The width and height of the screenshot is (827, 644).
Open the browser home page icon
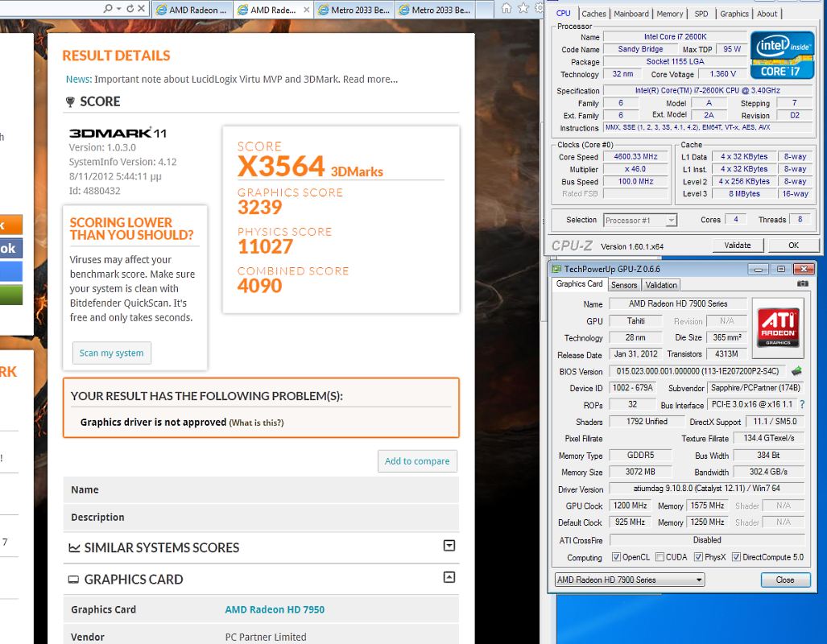point(507,8)
